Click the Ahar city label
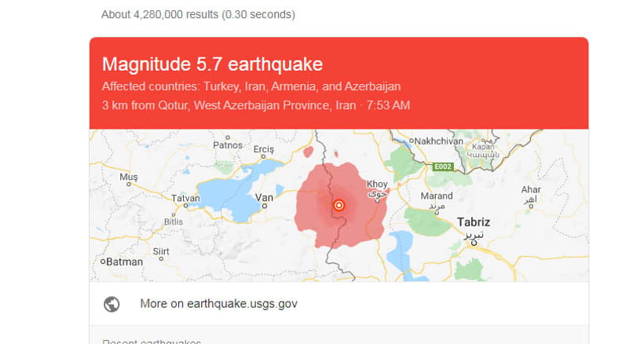Viewport: 644px width, 344px height. click(x=531, y=189)
